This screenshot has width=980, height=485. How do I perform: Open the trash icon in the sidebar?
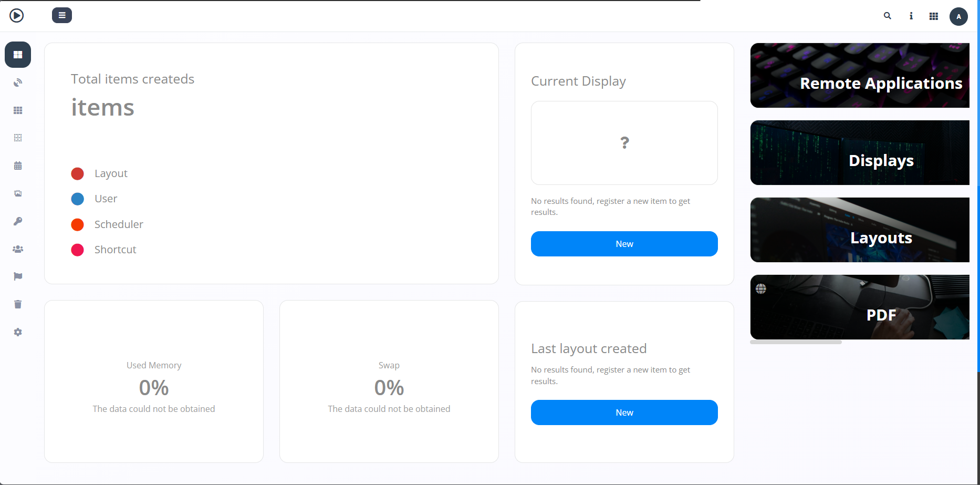[x=17, y=304]
